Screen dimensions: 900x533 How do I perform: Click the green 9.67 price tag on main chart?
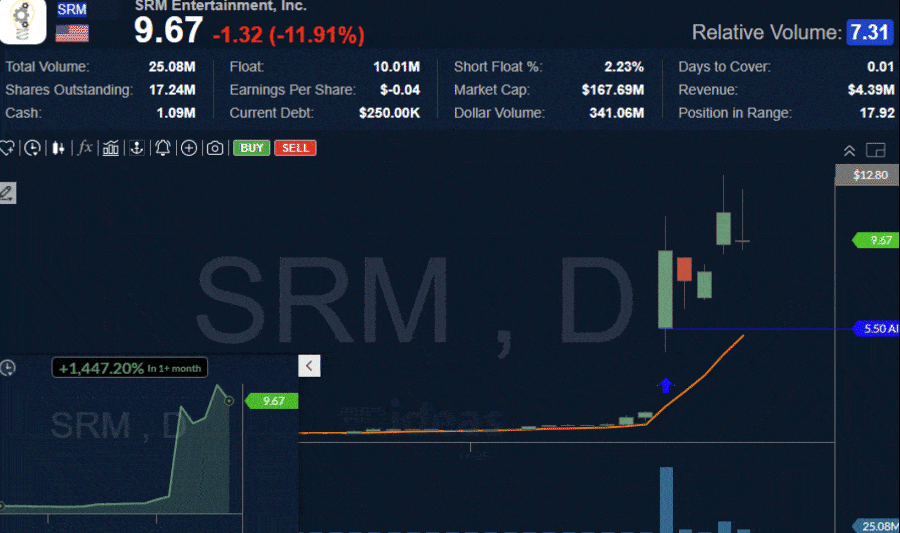click(x=877, y=240)
